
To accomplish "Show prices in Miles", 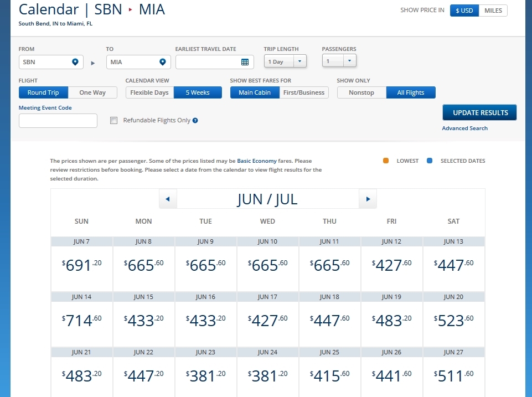I will pyautogui.click(x=493, y=11).
